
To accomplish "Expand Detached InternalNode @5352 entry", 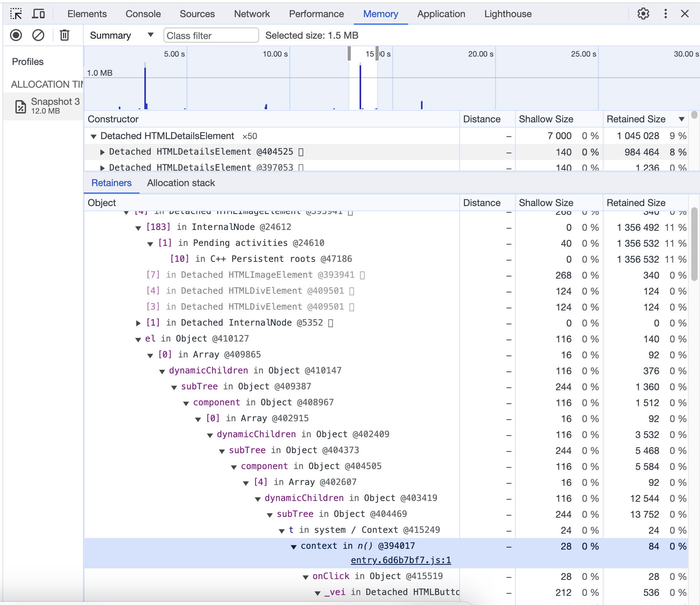I will 138,323.
